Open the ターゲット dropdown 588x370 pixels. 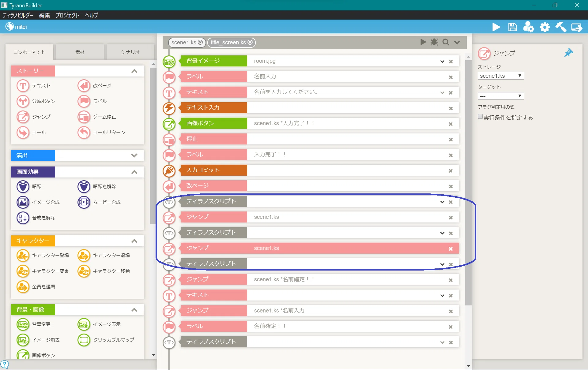[501, 96]
